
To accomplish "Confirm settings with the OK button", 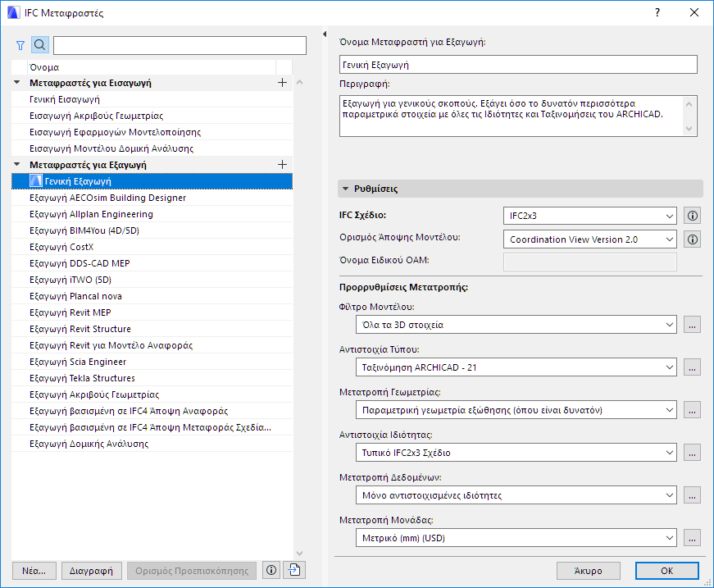I will click(666, 570).
